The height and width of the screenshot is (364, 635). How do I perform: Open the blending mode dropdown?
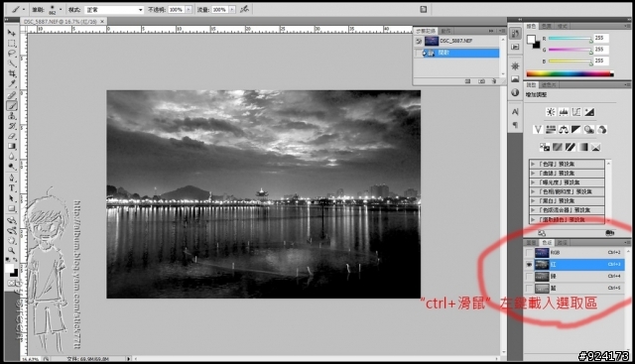141,9
